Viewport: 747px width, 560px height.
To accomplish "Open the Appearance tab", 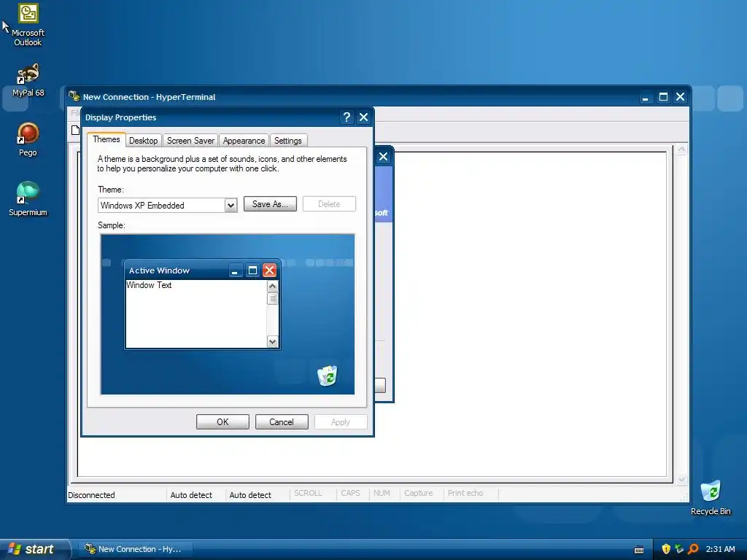I will point(244,141).
